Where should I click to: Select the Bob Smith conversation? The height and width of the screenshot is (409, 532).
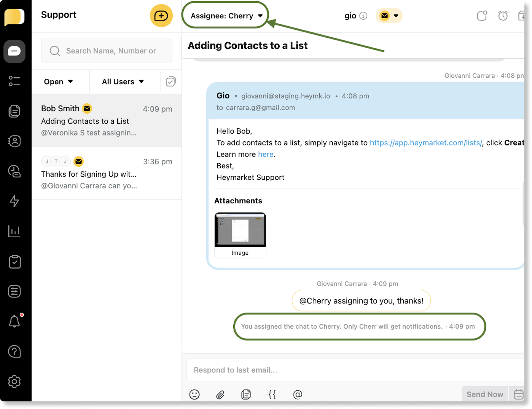[x=107, y=120]
